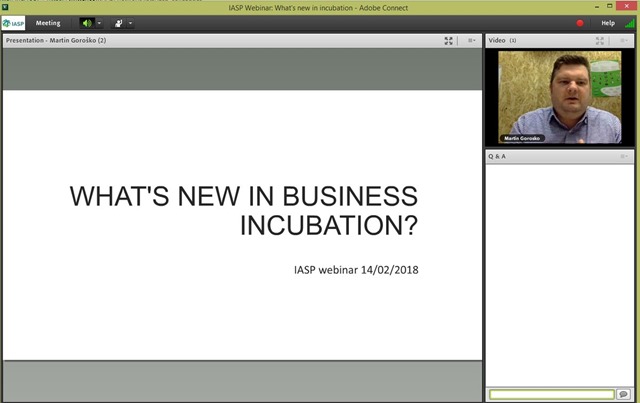Click the Martin Gorosko name label on video
The width and height of the screenshot is (640, 403).
point(522,138)
